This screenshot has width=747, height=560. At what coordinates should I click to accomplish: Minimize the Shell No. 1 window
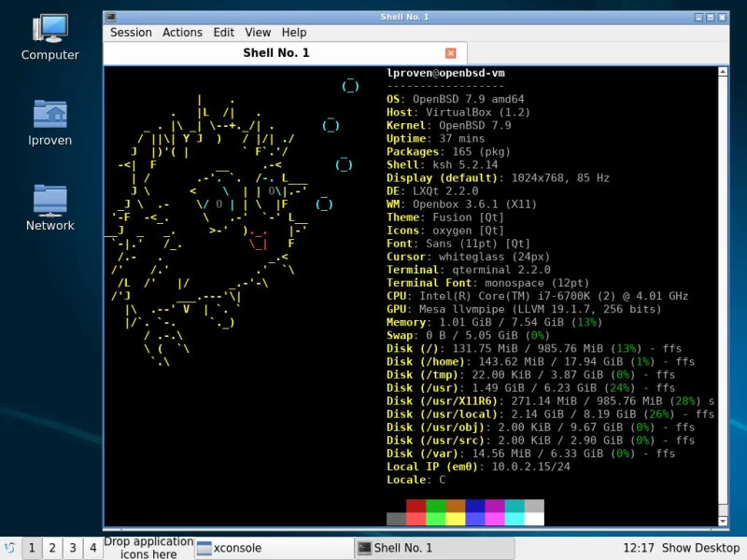(x=698, y=17)
